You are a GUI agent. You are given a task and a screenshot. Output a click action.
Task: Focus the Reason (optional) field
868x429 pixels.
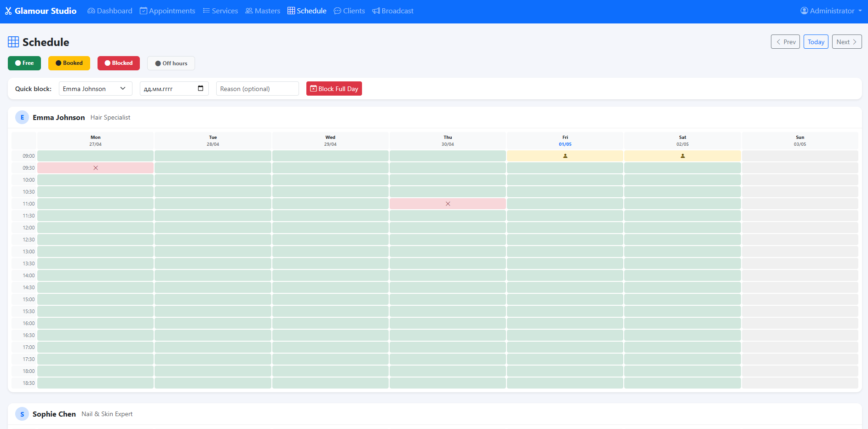[x=258, y=89]
